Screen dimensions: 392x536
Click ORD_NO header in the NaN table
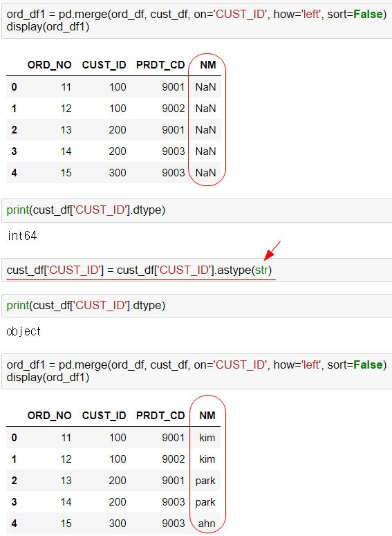coord(50,65)
